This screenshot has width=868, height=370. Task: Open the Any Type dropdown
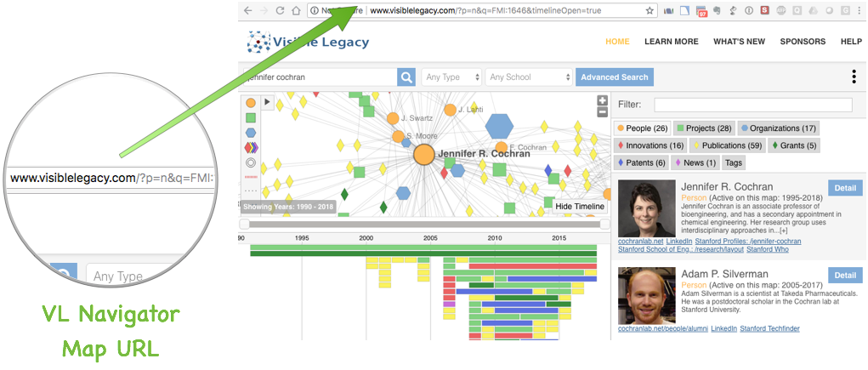pyautogui.click(x=452, y=77)
